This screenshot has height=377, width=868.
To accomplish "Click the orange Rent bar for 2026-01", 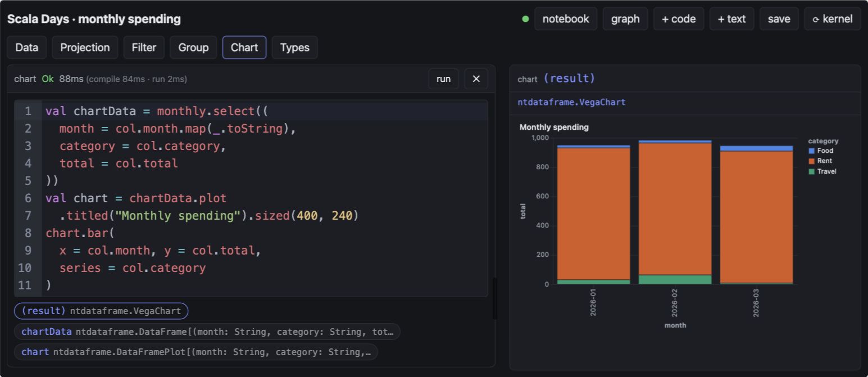I will click(x=593, y=214).
